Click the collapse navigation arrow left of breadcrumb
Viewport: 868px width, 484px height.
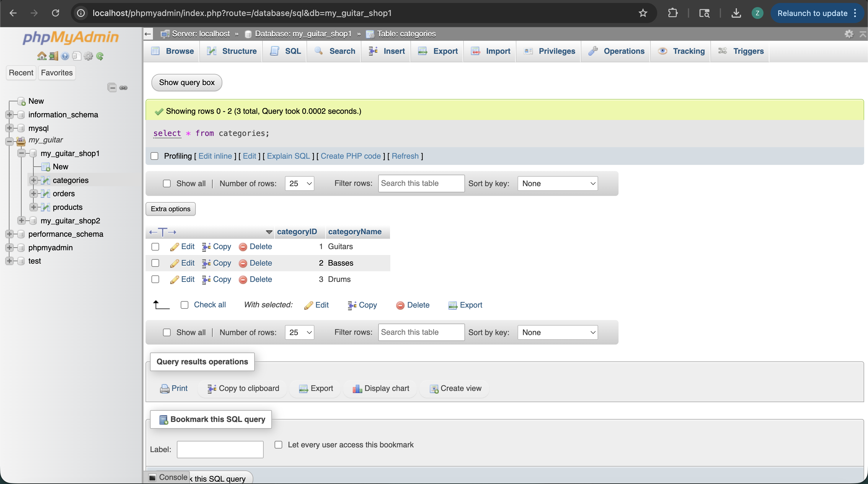[x=148, y=34]
